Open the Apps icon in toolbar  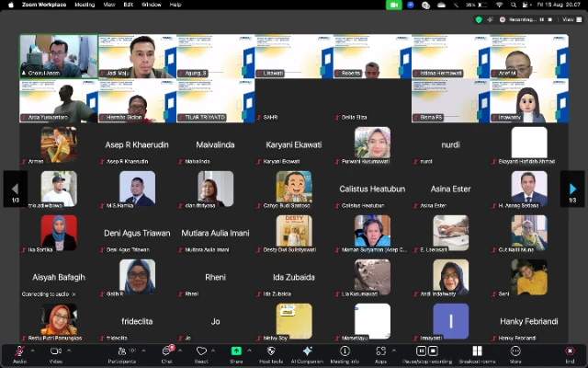click(x=380, y=351)
